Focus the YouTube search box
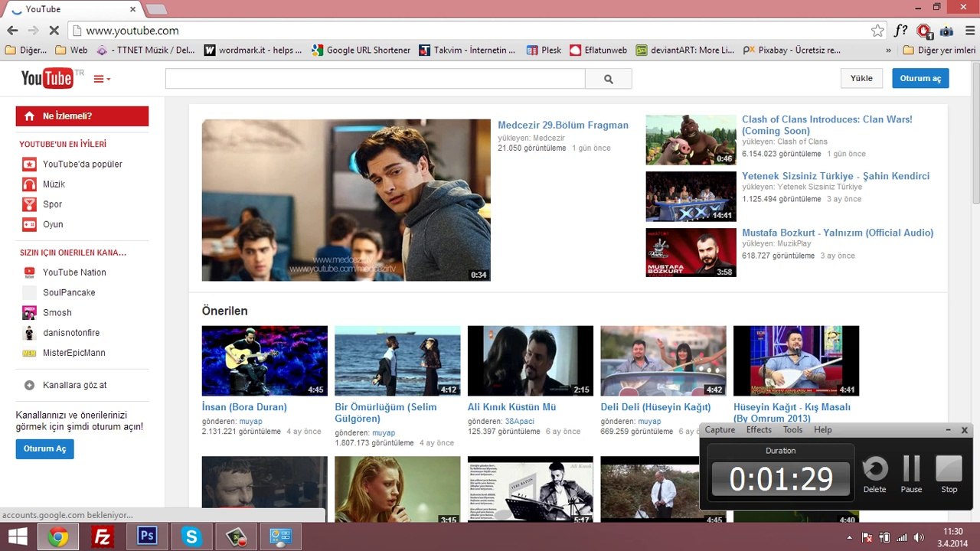 click(375, 79)
